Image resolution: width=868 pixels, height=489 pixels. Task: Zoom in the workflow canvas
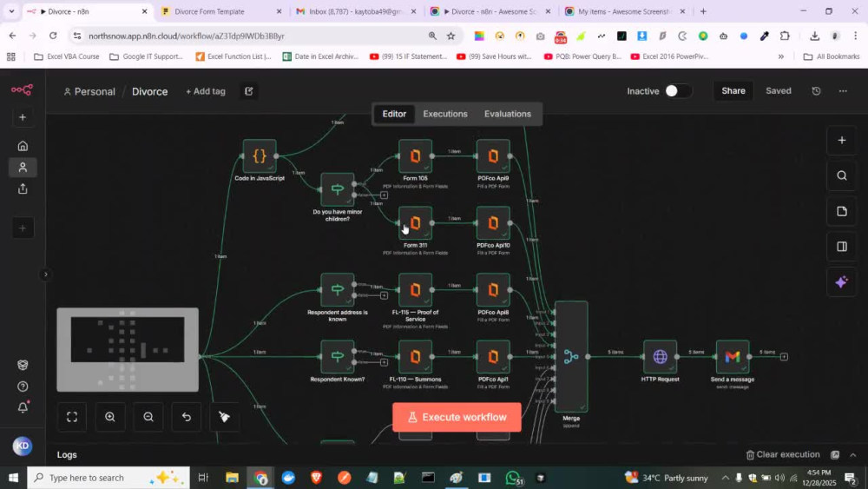click(110, 417)
